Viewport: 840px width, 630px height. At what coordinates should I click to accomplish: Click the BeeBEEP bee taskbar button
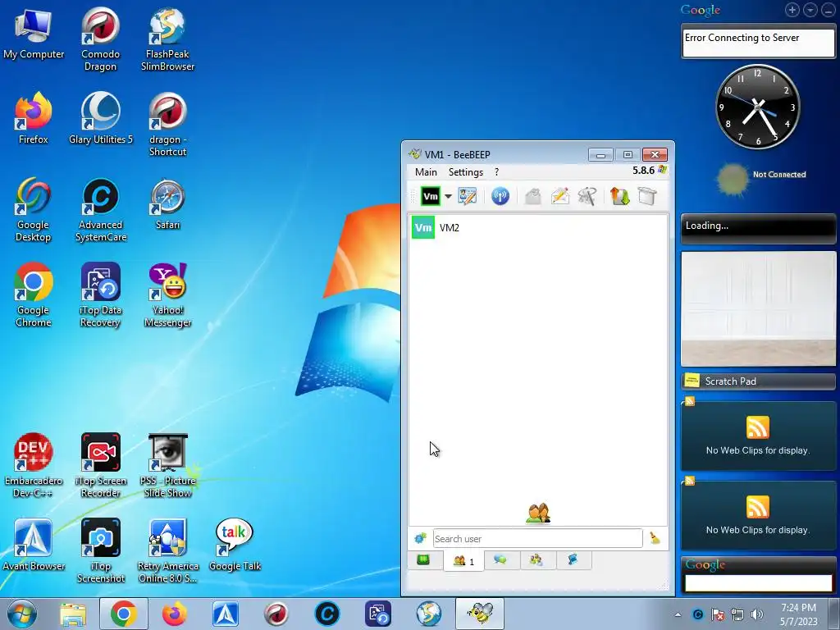click(479, 614)
